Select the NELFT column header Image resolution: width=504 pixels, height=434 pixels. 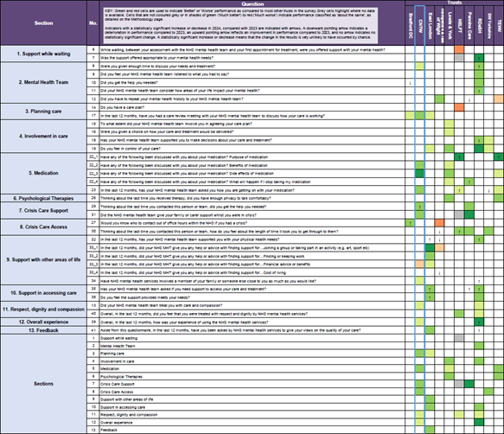pyautogui.click(x=459, y=26)
